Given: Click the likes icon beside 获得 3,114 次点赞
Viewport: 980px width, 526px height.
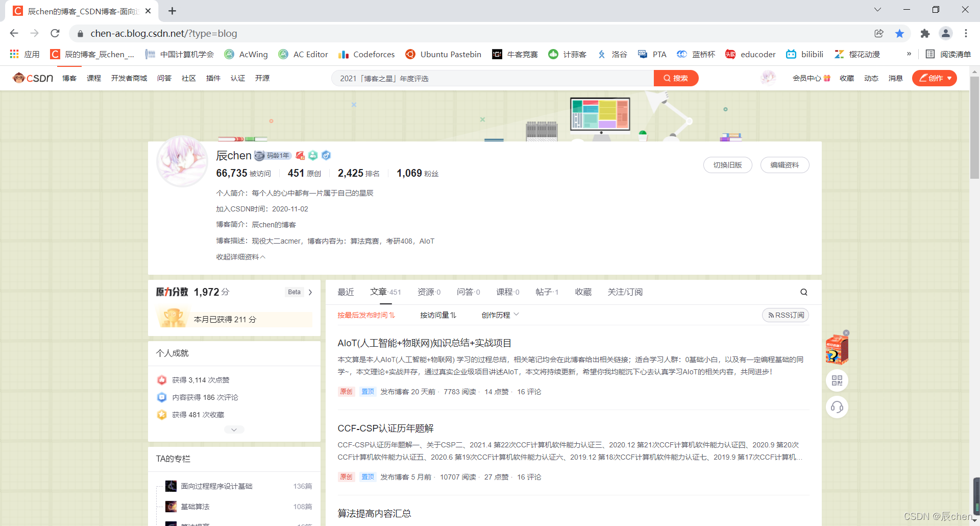Looking at the screenshot, I should coord(162,380).
